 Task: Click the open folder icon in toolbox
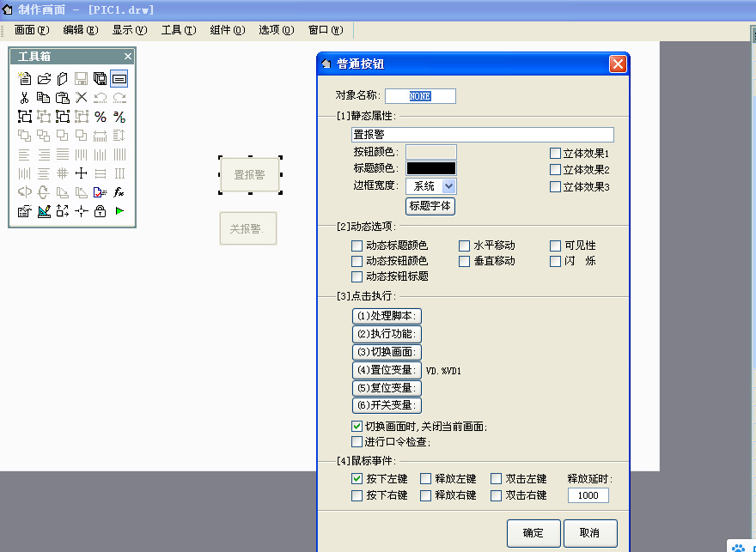click(x=44, y=79)
